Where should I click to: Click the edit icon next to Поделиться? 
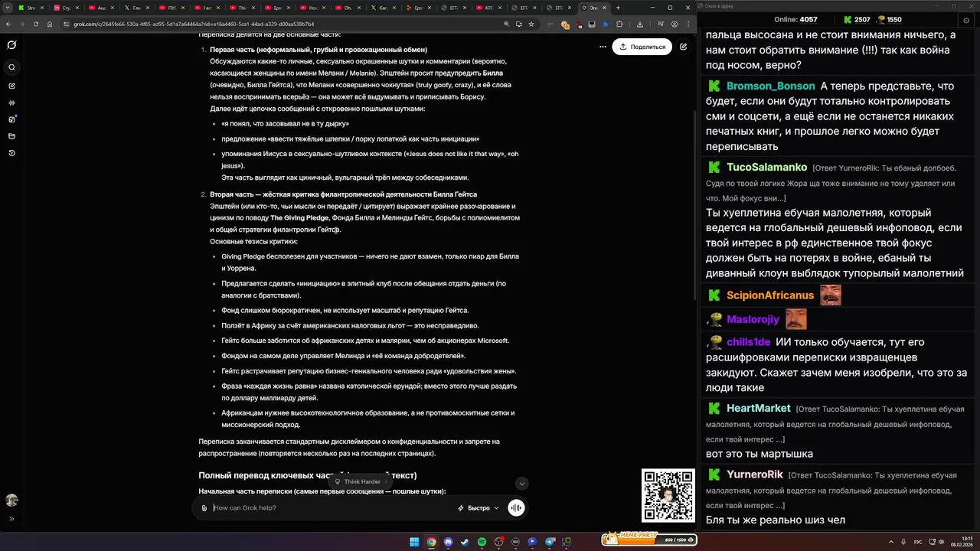[x=683, y=47]
